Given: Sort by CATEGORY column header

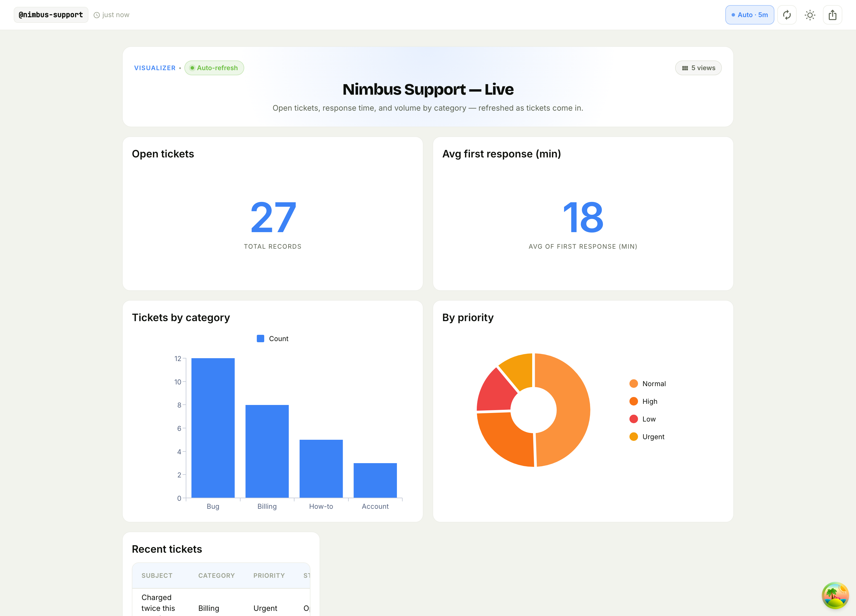Looking at the screenshot, I should point(216,575).
